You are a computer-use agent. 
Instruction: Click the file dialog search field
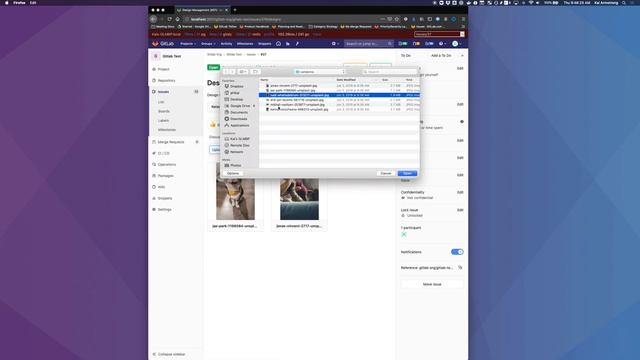click(x=390, y=72)
